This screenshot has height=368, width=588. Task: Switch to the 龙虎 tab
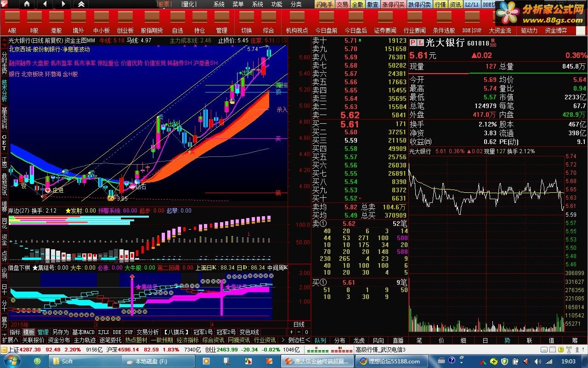click(359, 340)
